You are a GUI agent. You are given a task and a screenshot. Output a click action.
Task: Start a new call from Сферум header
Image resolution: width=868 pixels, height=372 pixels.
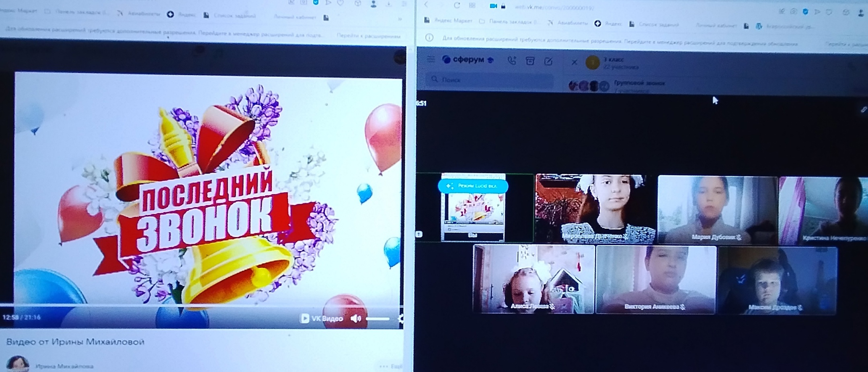point(512,61)
